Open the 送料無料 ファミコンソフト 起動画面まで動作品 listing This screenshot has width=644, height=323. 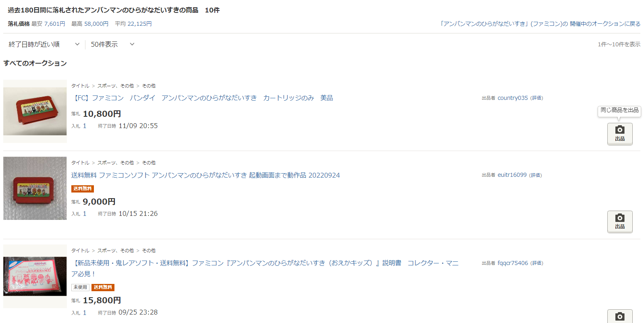[206, 175]
